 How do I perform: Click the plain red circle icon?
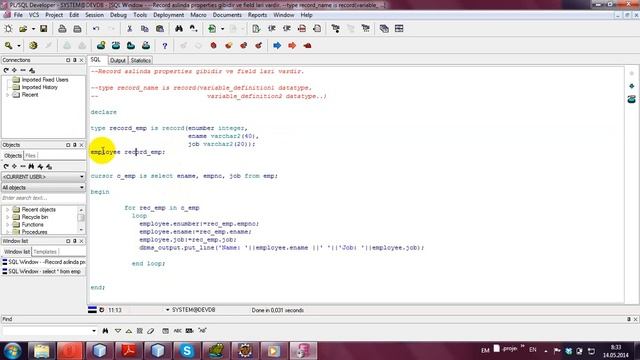213,45
